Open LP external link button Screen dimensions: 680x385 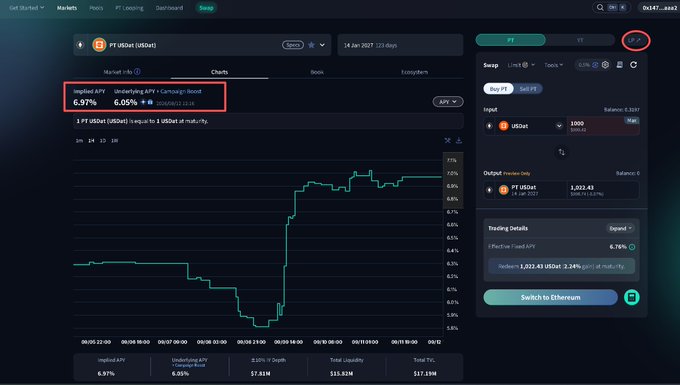click(x=635, y=40)
